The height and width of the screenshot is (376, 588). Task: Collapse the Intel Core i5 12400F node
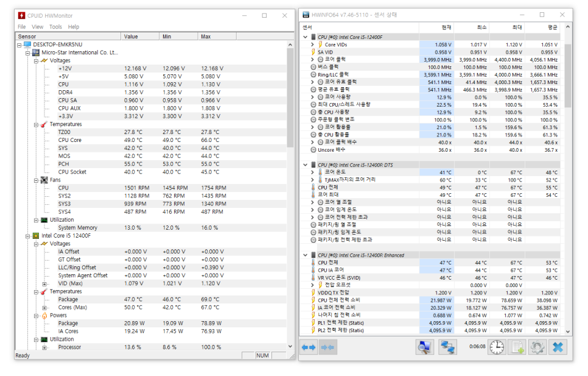(x=28, y=236)
